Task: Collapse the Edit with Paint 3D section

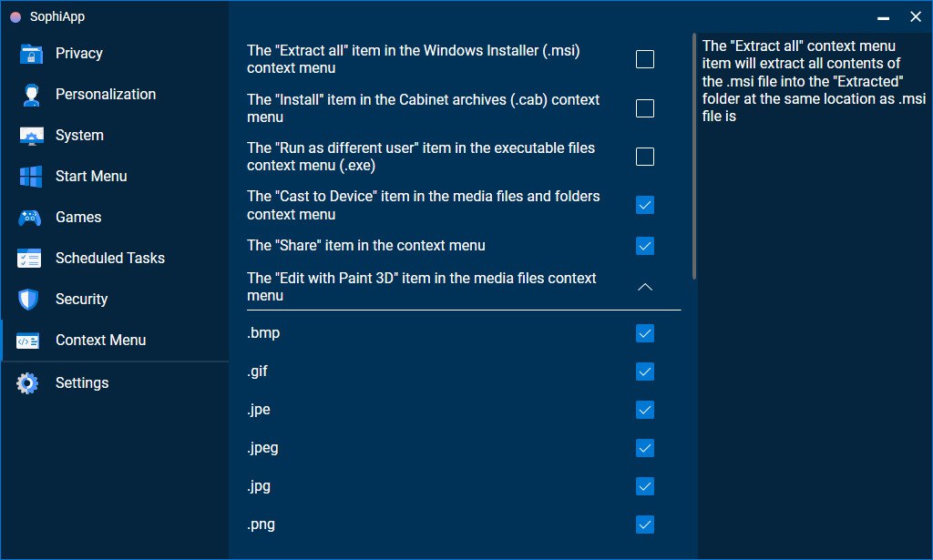Action: (644, 286)
